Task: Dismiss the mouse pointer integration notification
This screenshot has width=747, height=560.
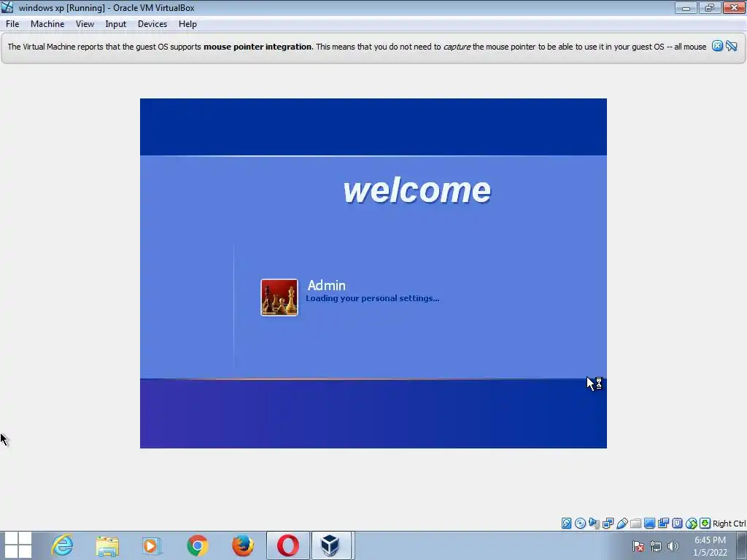Action: (x=717, y=46)
